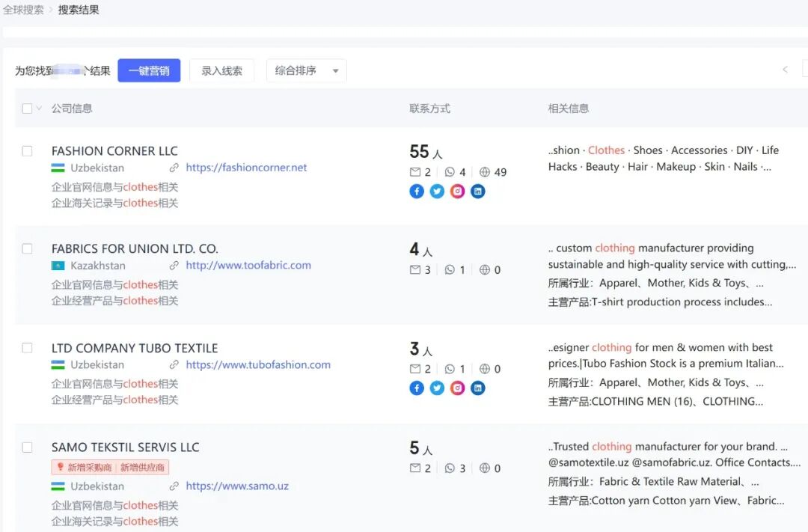808x532 pixels.
Task: Open Instagram icon for LTD COMPANY TUBO TEXTILE
Action: click(x=457, y=388)
